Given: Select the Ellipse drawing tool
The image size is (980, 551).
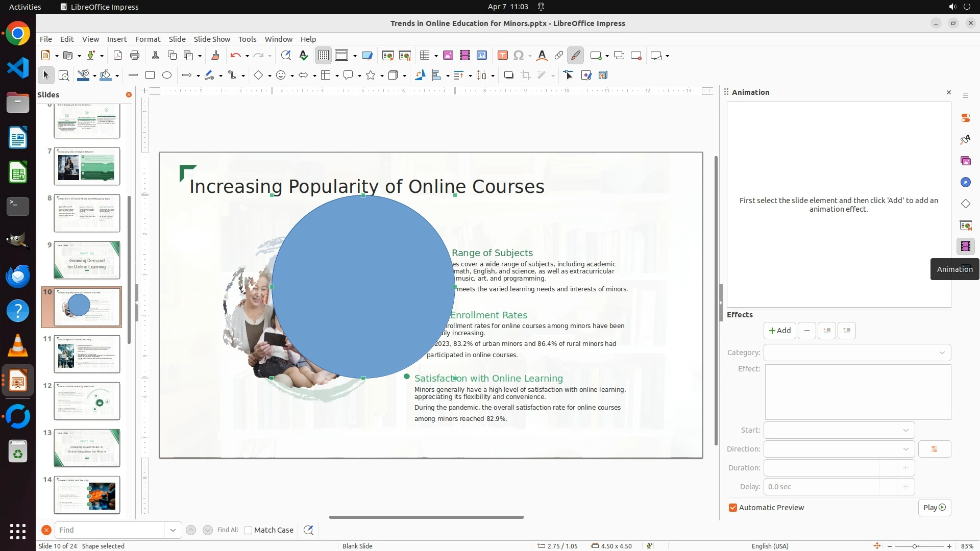Looking at the screenshot, I should (x=167, y=76).
